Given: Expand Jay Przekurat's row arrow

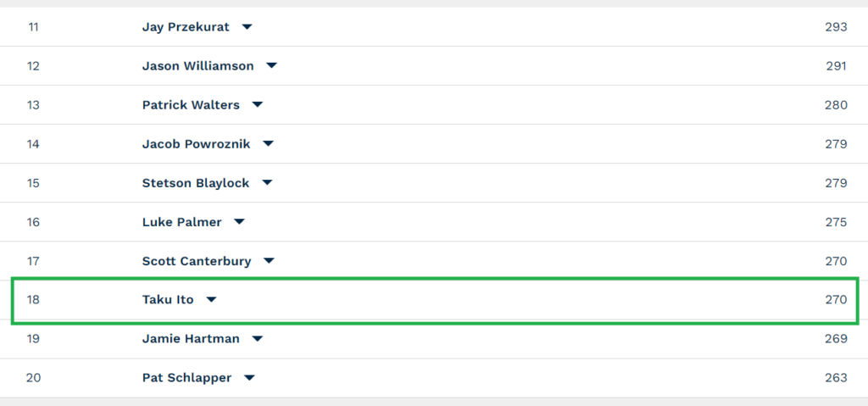Looking at the screenshot, I should pyautogui.click(x=247, y=26).
